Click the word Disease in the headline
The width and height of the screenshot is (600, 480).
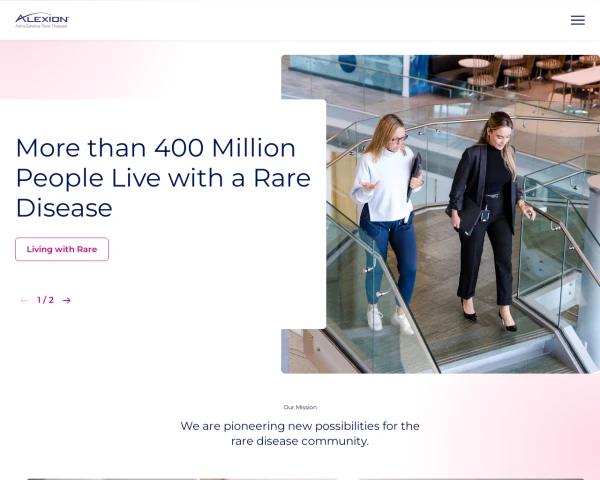click(64, 208)
